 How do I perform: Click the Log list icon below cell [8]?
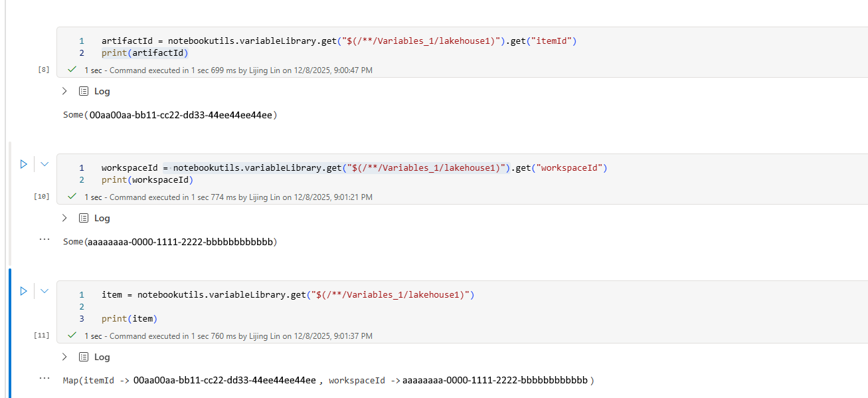(84, 91)
